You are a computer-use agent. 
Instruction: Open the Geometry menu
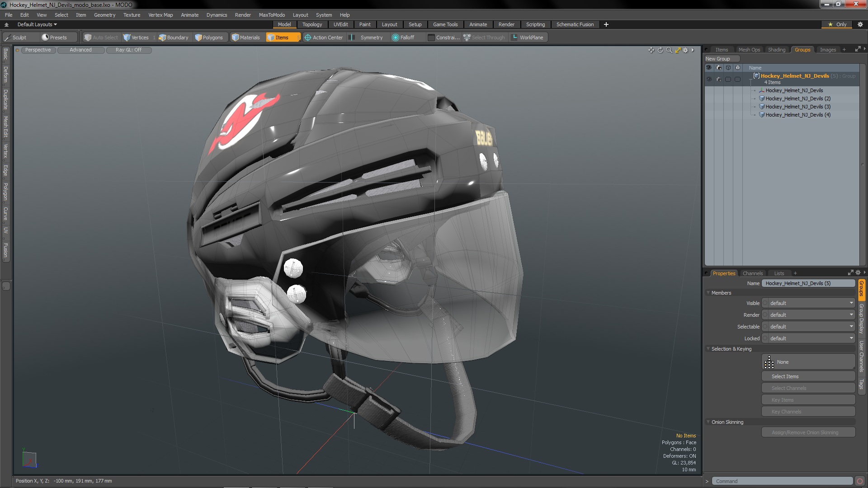(x=104, y=15)
